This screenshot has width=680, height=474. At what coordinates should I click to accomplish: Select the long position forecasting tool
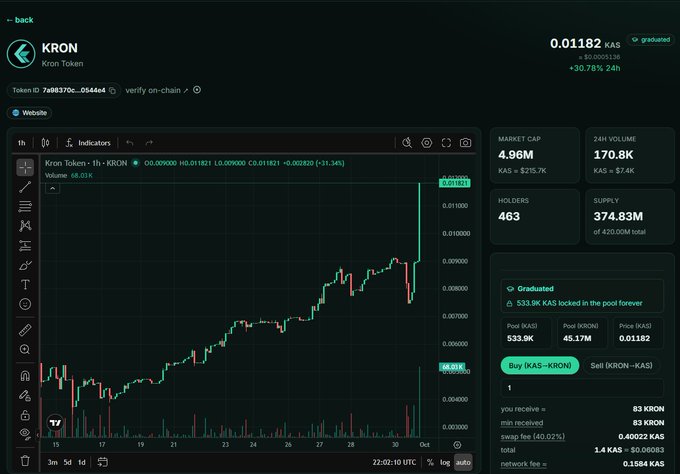click(x=25, y=245)
